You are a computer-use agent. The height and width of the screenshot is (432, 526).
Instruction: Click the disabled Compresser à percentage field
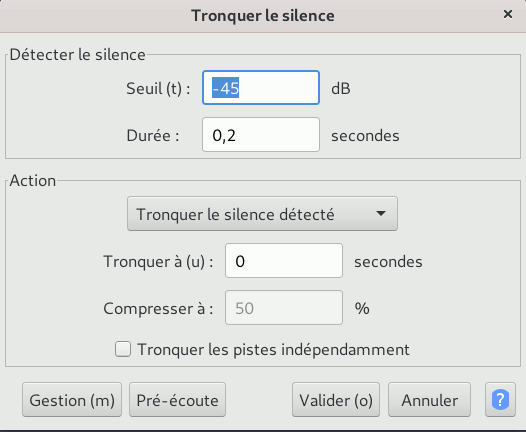click(x=284, y=308)
